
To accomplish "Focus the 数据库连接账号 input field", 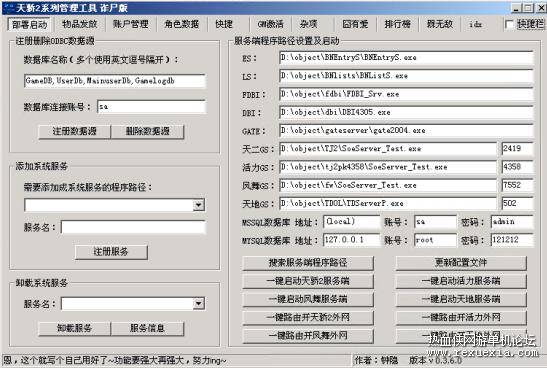I will 151,107.
